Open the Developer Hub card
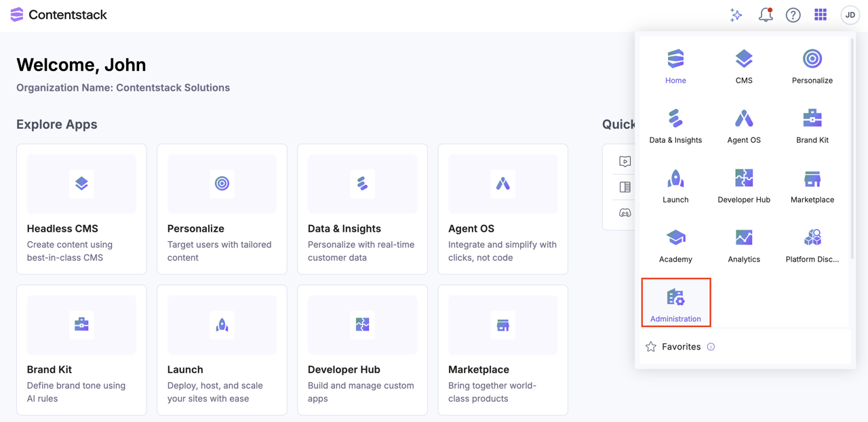 tap(362, 350)
